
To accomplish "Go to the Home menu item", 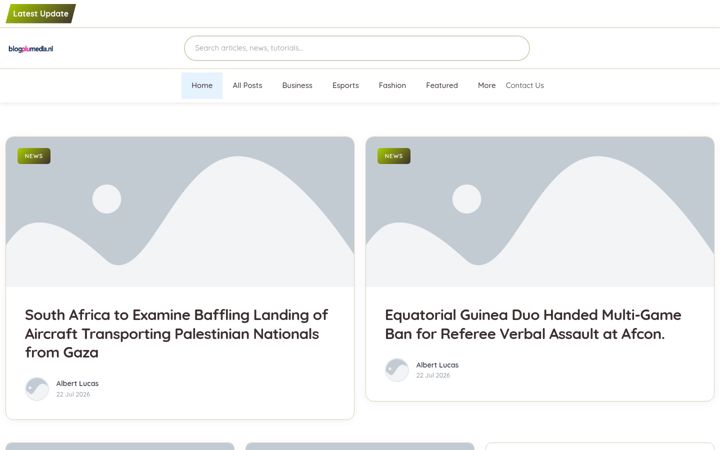I will click(202, 85).
